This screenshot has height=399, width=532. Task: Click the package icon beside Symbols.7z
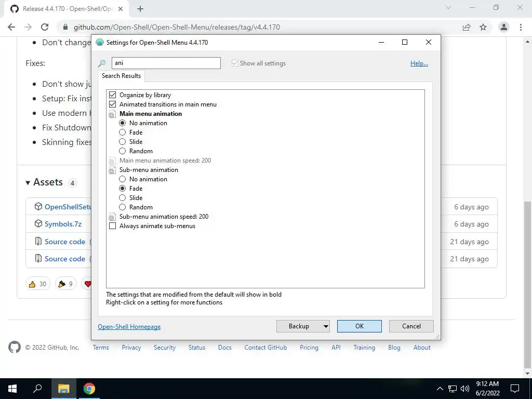[38, 224]
